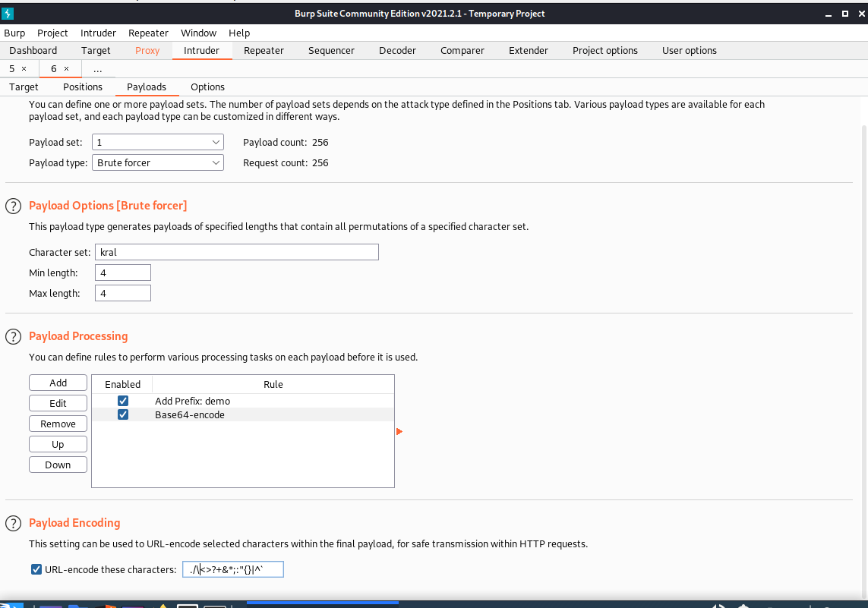This screenshot has height=608, width=868.
Task: Open the User options tab
Action: 690,50
